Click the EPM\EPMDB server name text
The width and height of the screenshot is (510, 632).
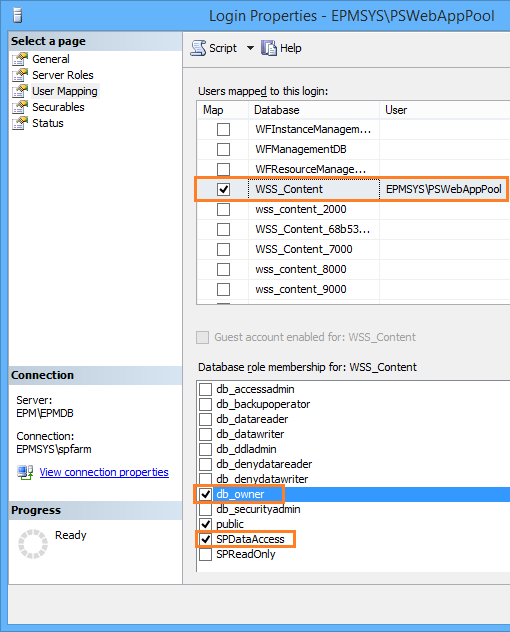45,414
